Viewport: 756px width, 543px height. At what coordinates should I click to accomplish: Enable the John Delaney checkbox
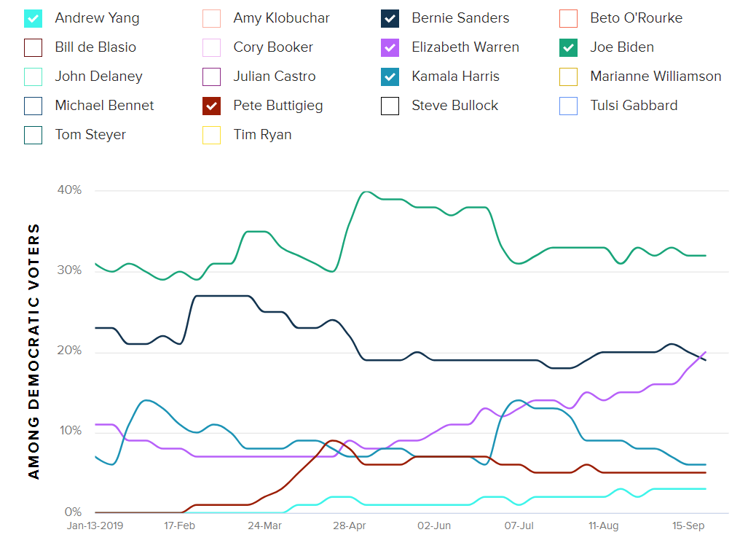pos(33,77)
